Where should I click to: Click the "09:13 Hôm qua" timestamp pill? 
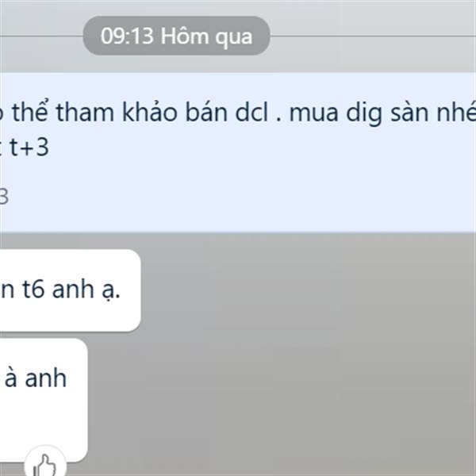pos(176,36)
